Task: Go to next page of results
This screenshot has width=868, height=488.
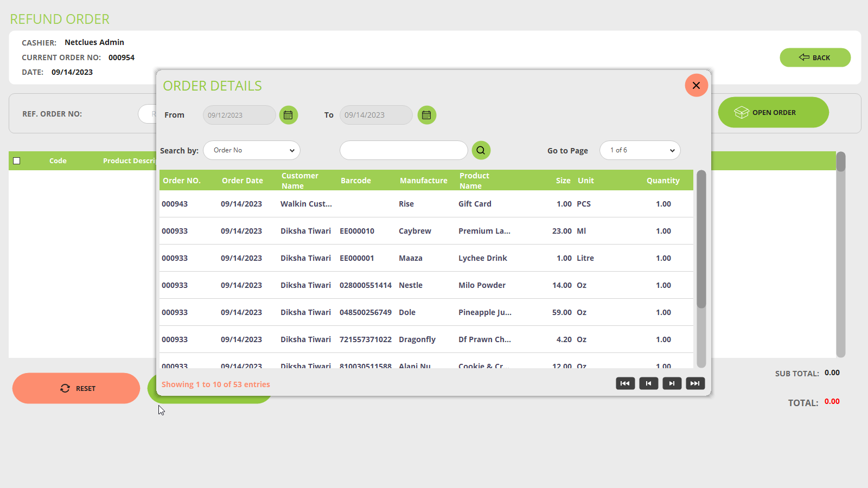Action: click(672, 383)
